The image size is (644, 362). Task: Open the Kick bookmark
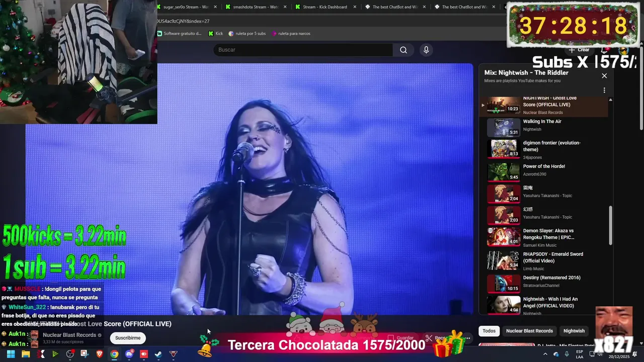pos(215,34)
